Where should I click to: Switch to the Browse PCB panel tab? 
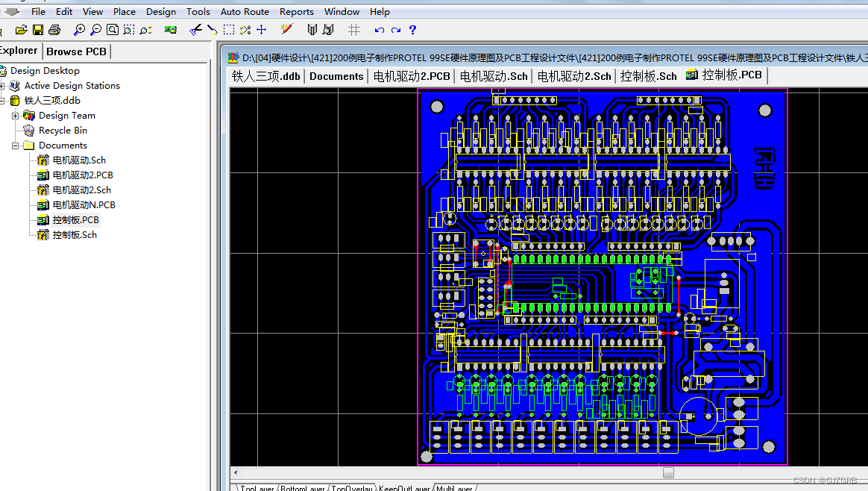[76, 51]
